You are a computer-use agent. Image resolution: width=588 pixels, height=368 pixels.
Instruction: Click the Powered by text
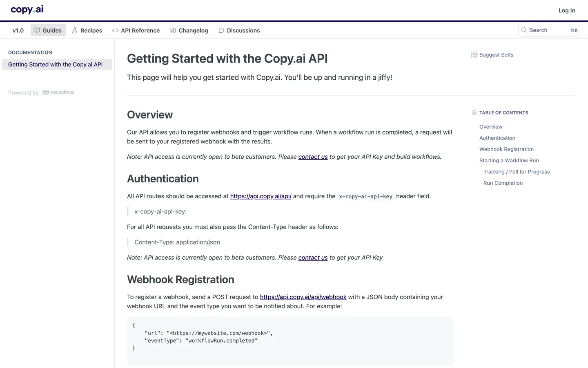[23, 93]
